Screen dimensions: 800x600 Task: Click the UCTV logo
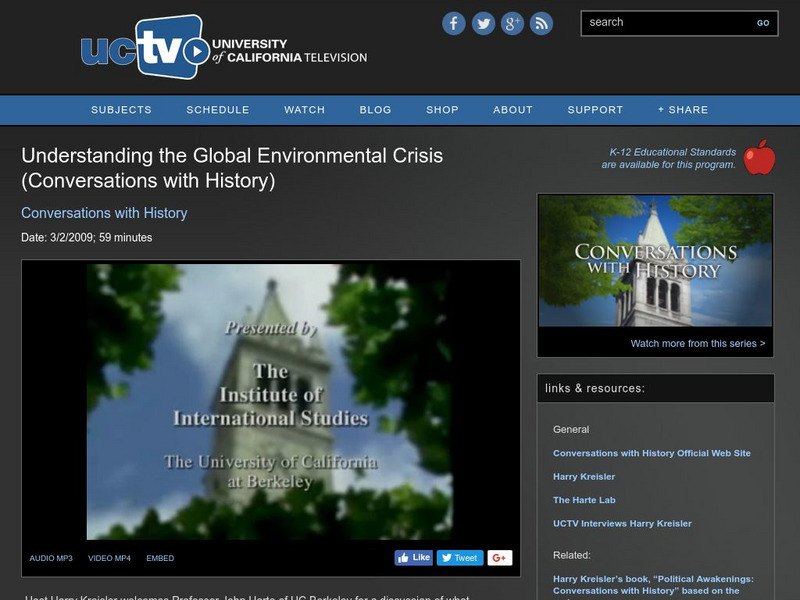tap(223, 46)
